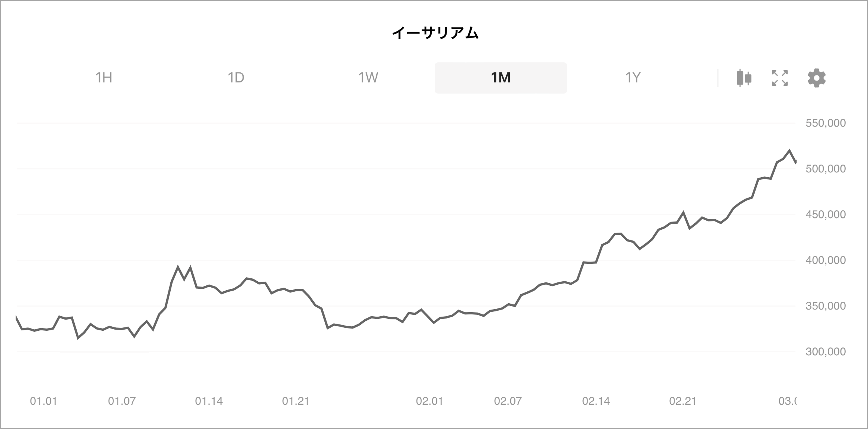Expand chart to fullscreen
The image size is (868, 429).
coord(780,78)
